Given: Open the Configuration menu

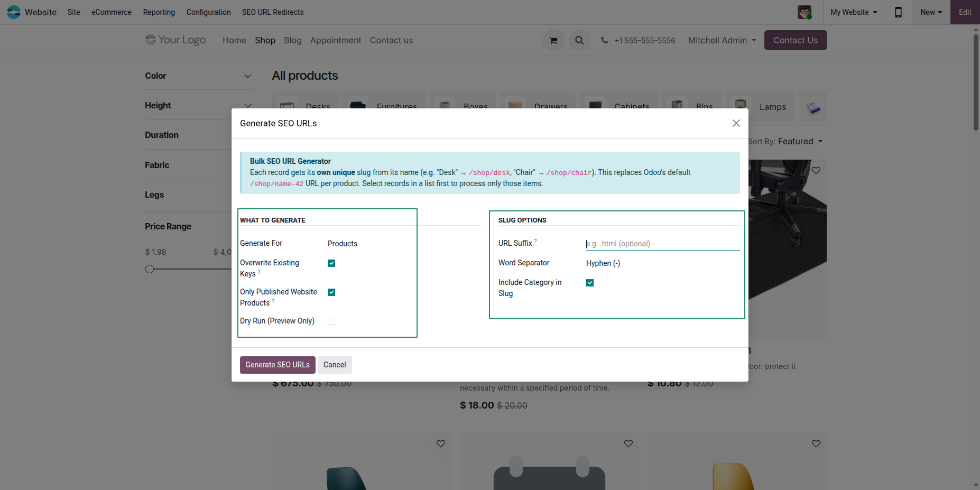Looking at the screenshot, I should coord(208,12).
